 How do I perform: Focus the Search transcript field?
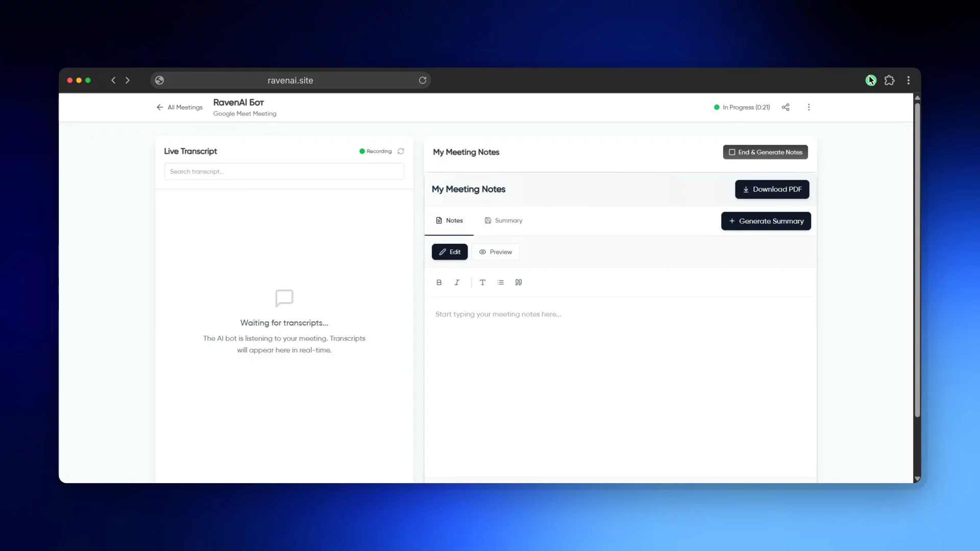coord(284,171)
